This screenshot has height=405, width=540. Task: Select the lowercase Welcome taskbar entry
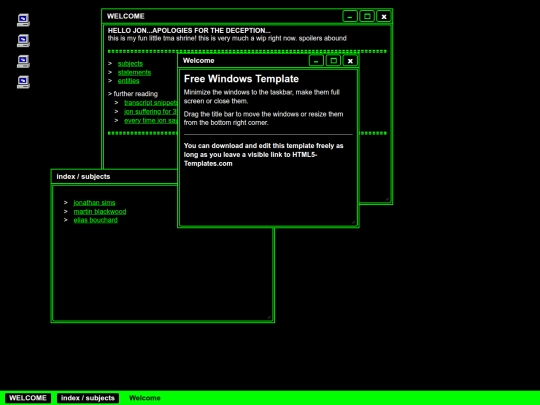point(145,398)
